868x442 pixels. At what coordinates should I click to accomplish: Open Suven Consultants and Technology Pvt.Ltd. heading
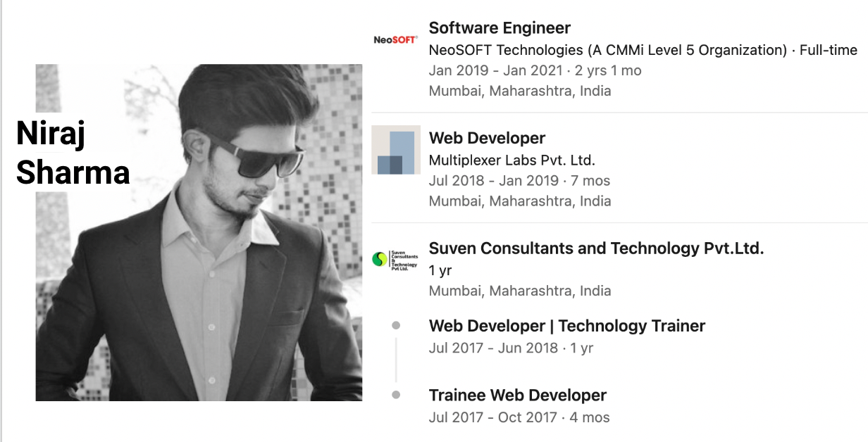[596, 248]
